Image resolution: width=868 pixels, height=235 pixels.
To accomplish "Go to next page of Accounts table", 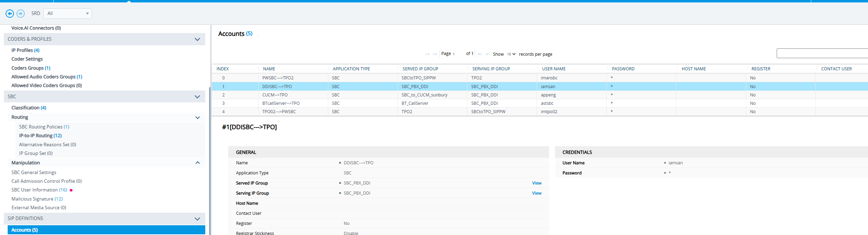I will pos(480,54).
